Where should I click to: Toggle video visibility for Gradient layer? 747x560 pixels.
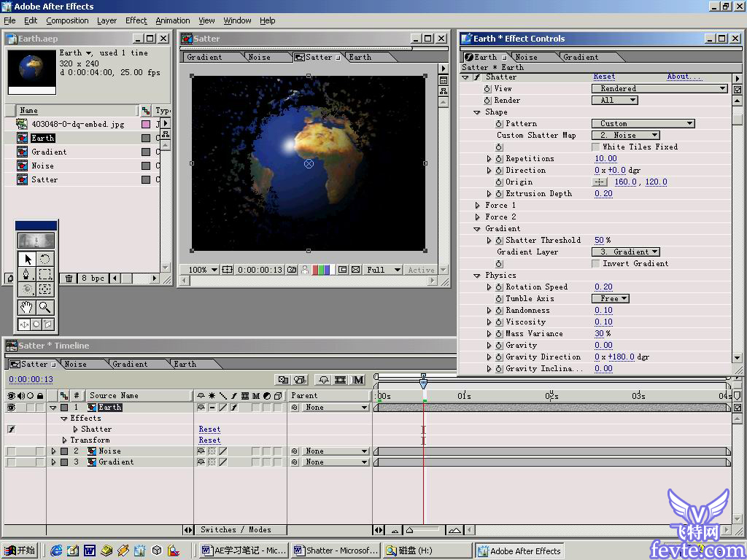coord(12,462)
